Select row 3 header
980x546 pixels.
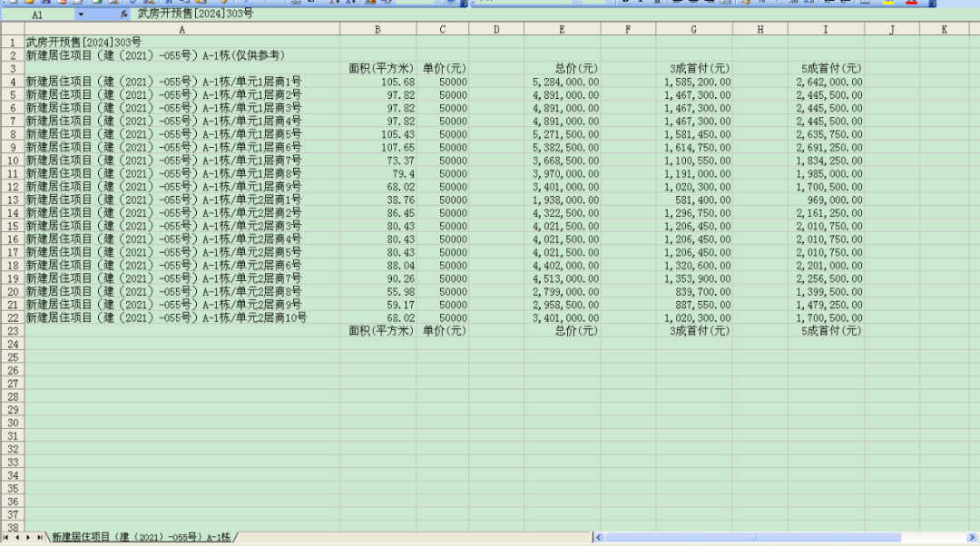pos(13,69)
